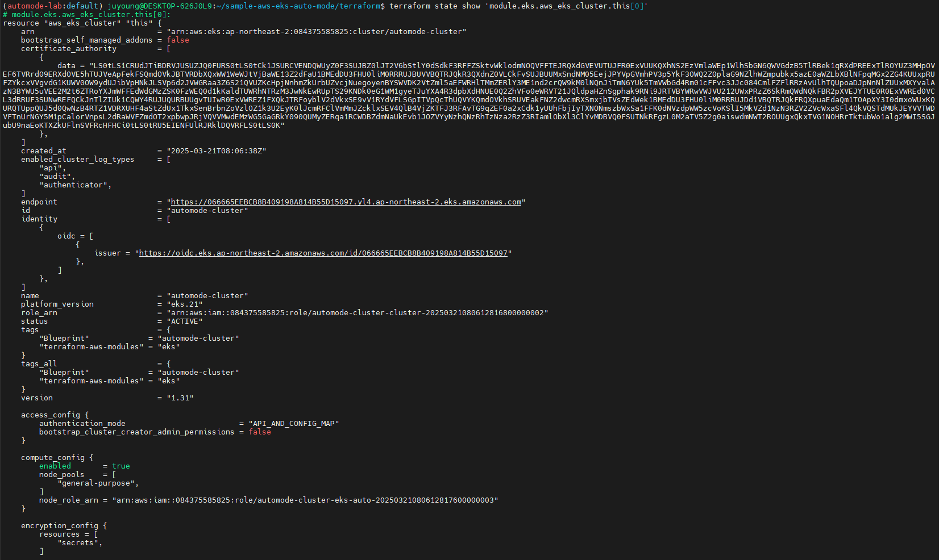Click the OIDC issuer URL

point(323,253)
